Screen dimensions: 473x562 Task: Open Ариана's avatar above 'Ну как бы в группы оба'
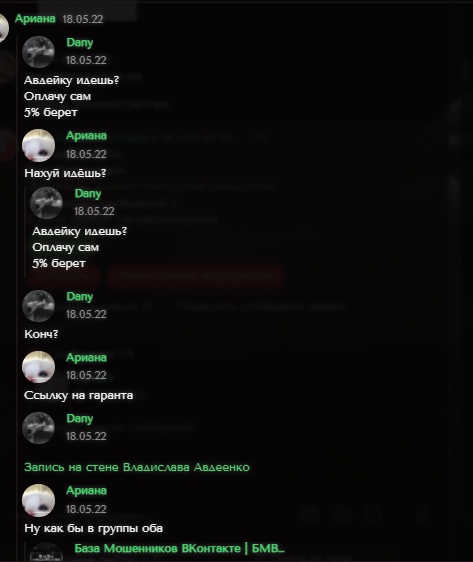click(x=38, y=500)
